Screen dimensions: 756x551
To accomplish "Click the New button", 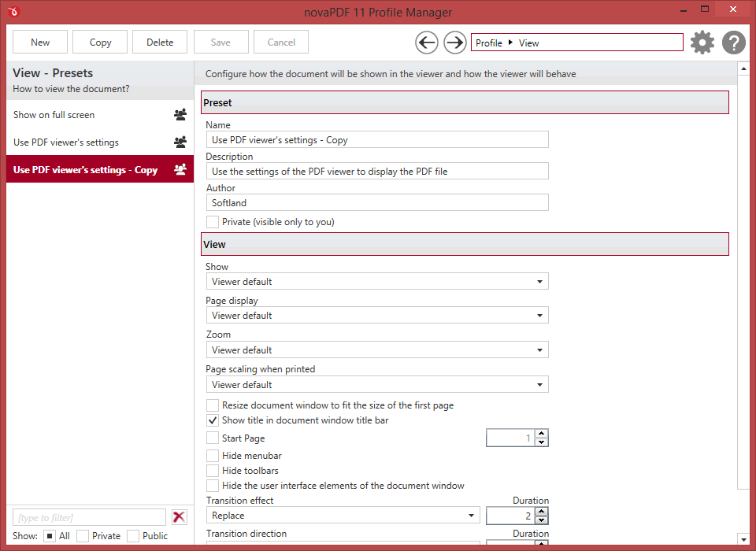I will point(40,43).
